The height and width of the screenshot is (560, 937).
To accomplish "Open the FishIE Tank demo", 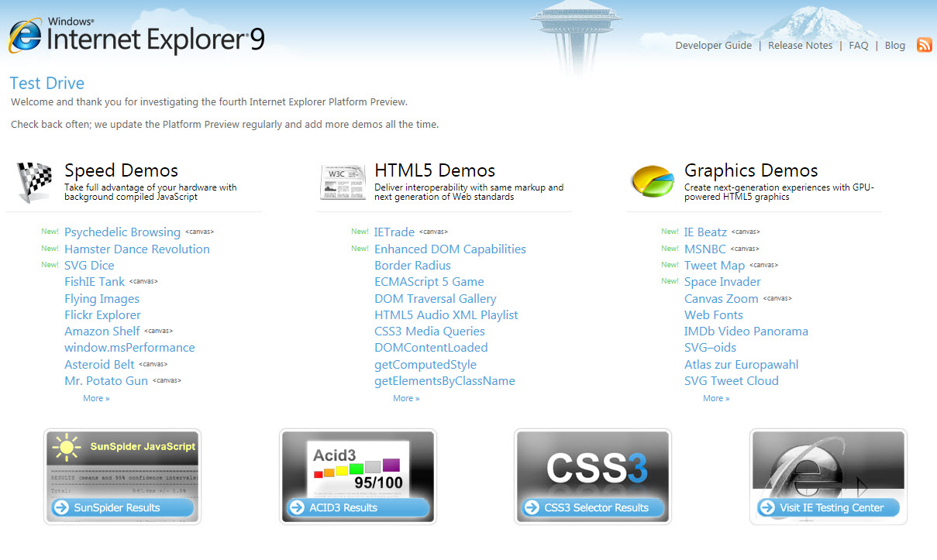I will click(x=95, y=282).
